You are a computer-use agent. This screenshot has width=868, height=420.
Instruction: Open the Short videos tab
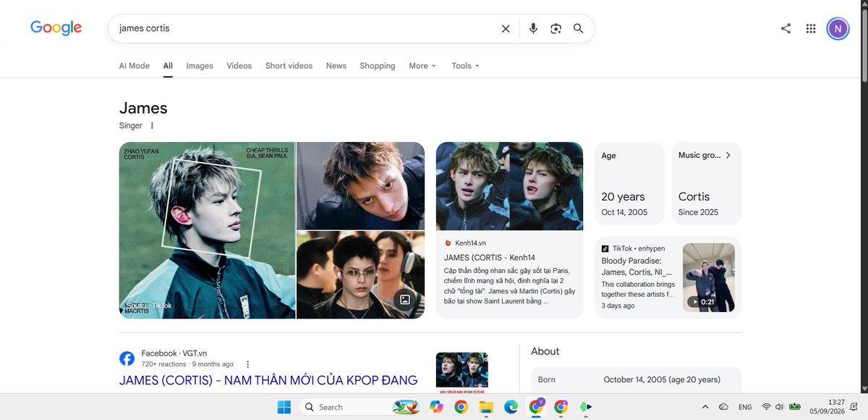(x=289, y=66)
